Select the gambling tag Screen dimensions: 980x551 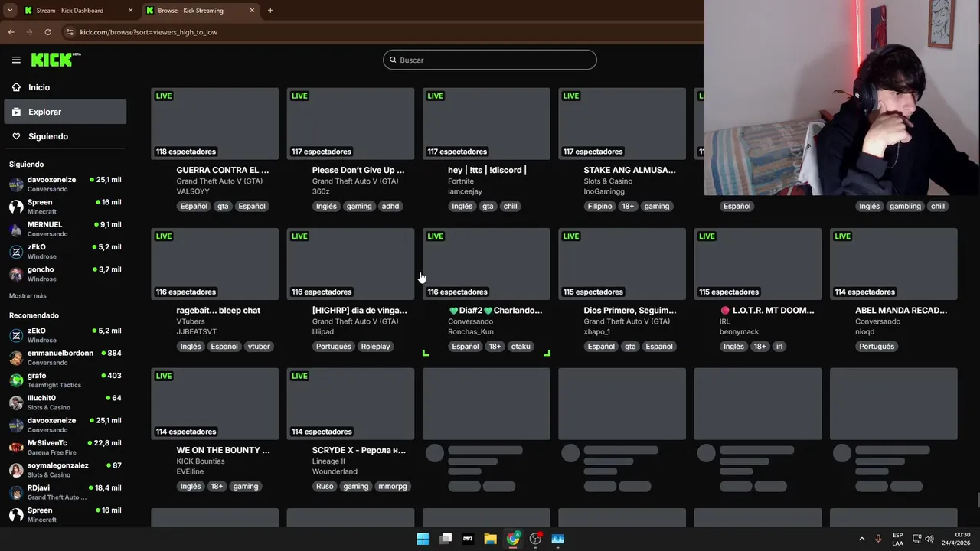(x=905, y=206)
